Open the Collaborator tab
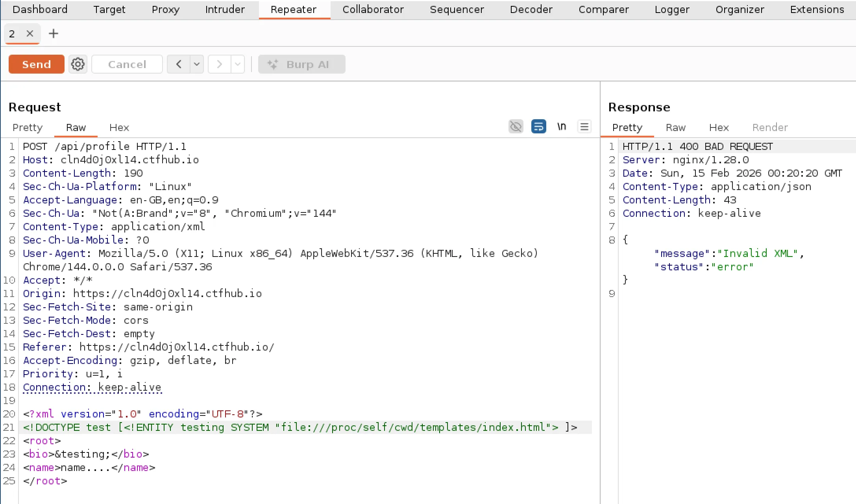 pos(373,9)
